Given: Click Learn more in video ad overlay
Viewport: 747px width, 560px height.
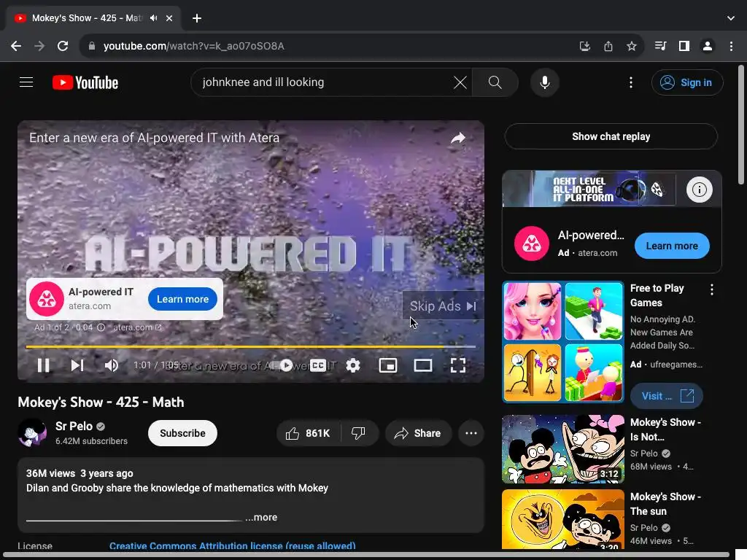Looking at the screenshot, I should pyautogui.click(x=182, y=299).
